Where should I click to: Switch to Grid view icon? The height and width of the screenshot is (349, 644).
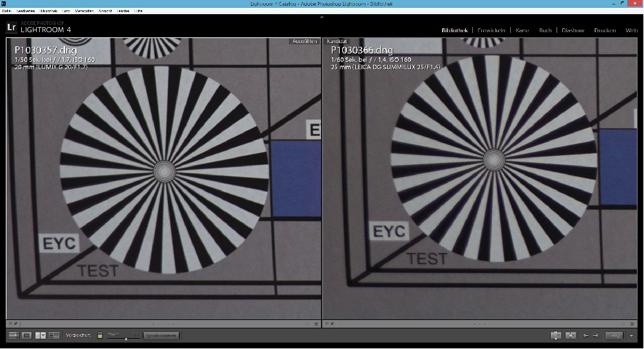click(x=14, y=335)
